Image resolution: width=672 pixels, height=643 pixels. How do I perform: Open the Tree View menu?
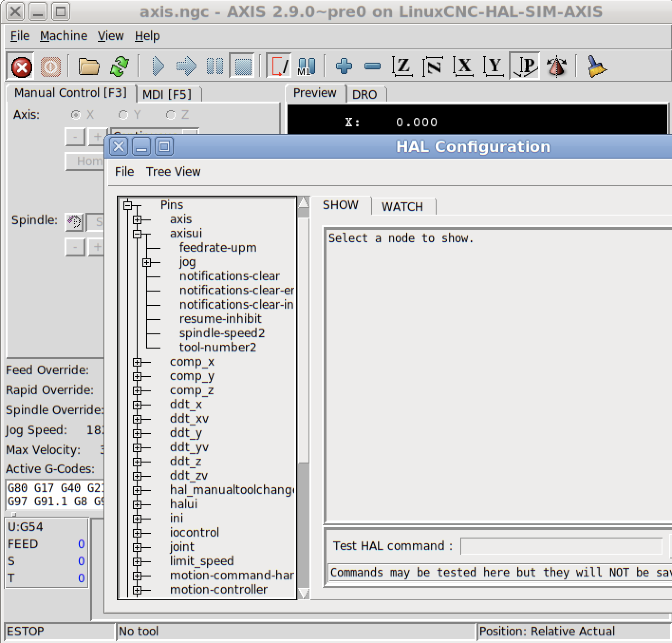(x=173, y=171)
